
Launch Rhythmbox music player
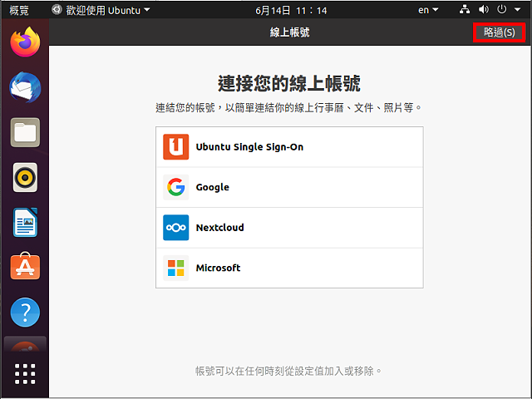[25, 177]
